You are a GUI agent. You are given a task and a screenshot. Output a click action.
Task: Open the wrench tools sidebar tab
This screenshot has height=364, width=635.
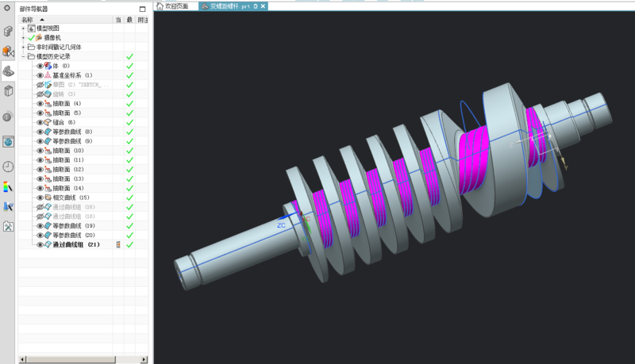tap(8, 227)
